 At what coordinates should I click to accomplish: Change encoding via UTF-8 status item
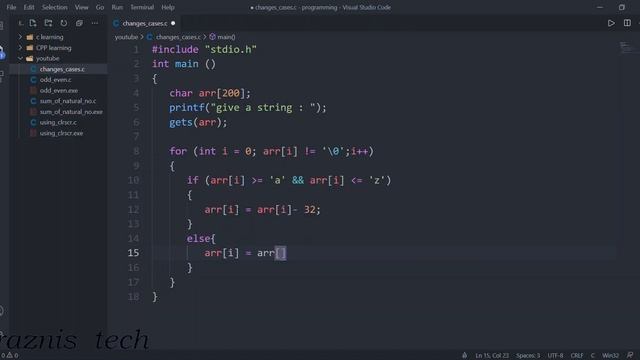555,356
